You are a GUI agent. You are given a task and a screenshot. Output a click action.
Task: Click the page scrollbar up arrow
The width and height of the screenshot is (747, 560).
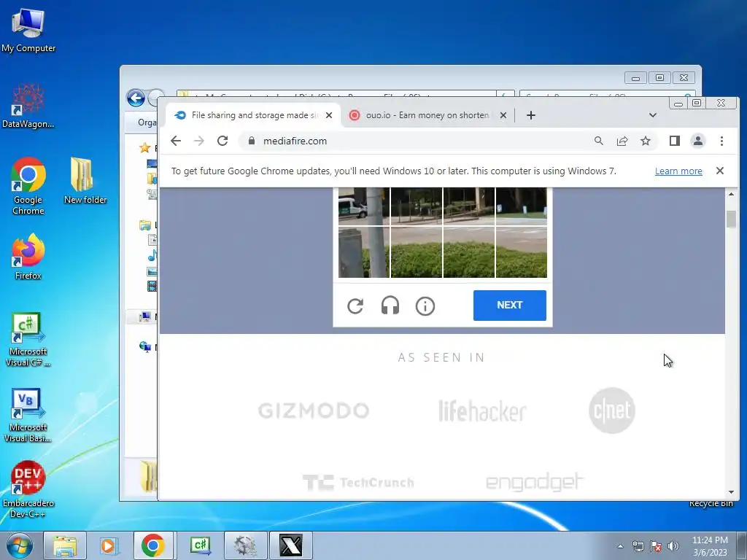click(x=731, y=194)
